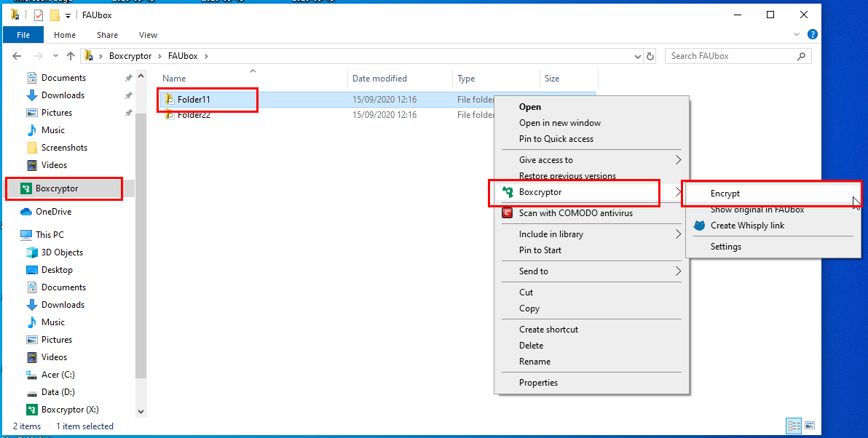
Task: Select the Folder22 folder
Action: pos(194,115)
